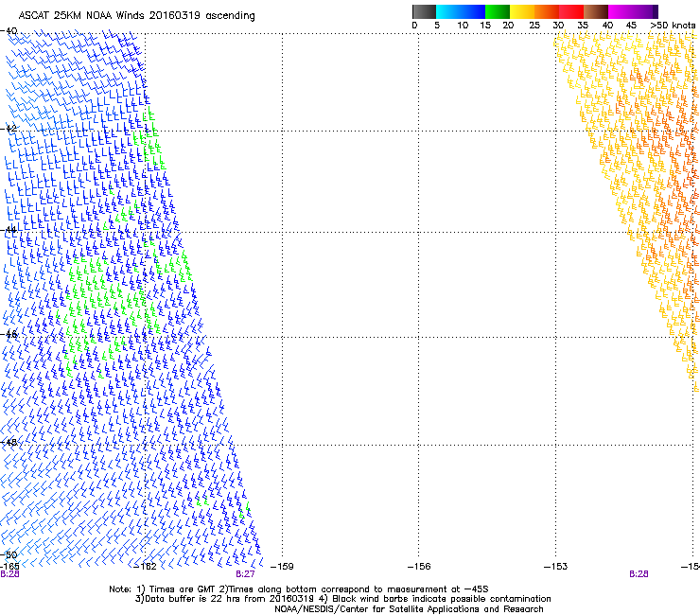Click the legend label '35'
The image size is (700, 615).
(x=583, y=26)
